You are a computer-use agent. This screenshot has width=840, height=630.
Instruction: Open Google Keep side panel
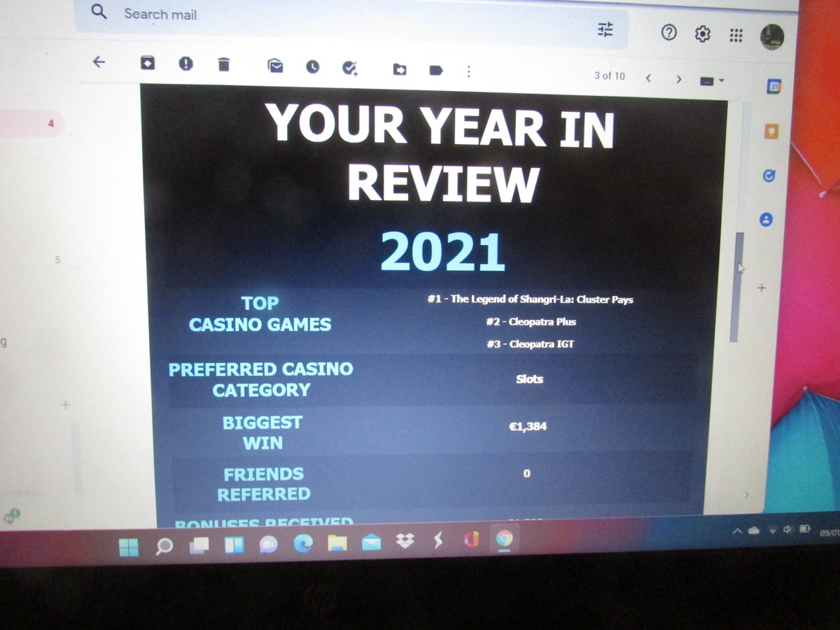tap(771, 132)
